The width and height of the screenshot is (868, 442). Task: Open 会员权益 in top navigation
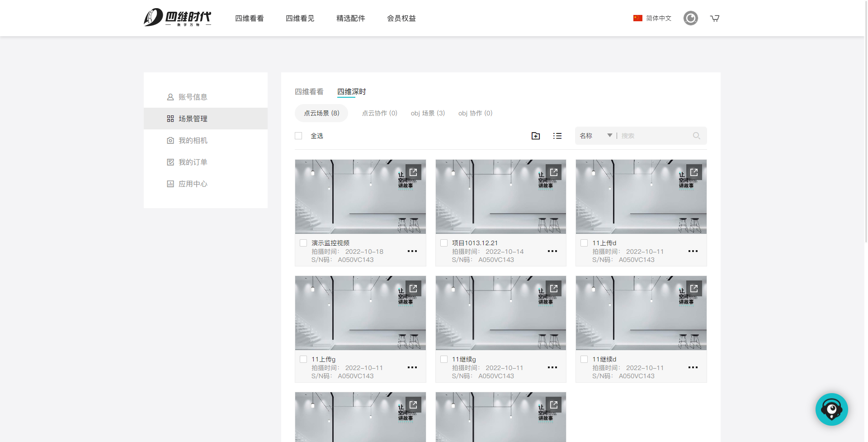(401, 19)
